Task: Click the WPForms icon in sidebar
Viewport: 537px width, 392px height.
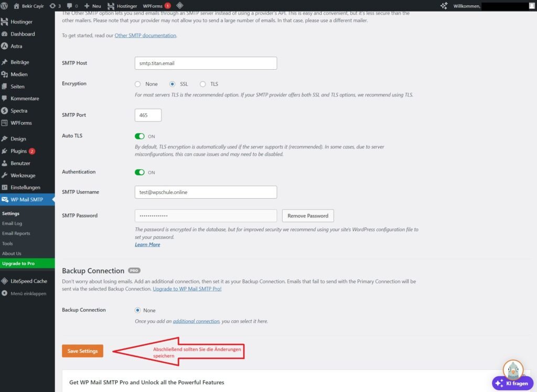Action: click(4, 123)
